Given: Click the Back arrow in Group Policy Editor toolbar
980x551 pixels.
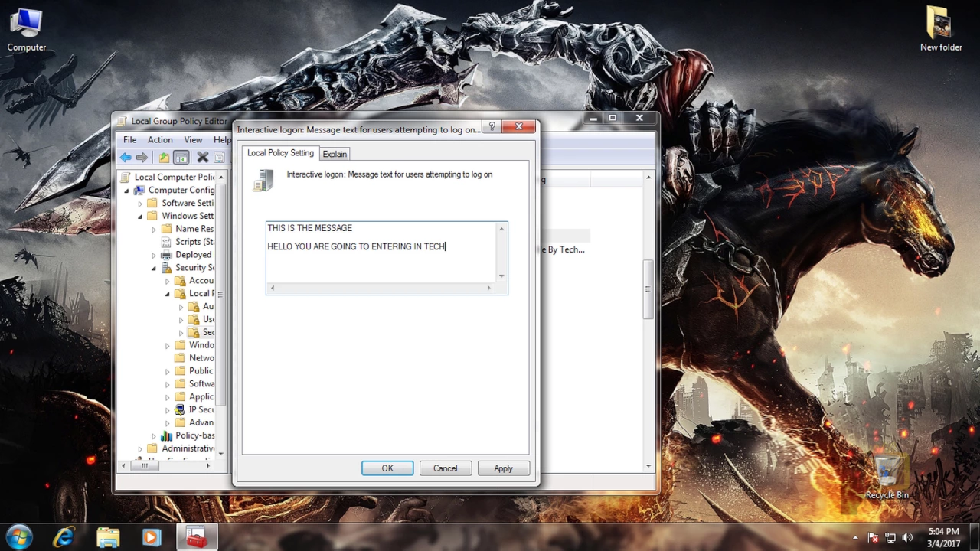Looking at the screenshot, I should [x=125, y=158].
